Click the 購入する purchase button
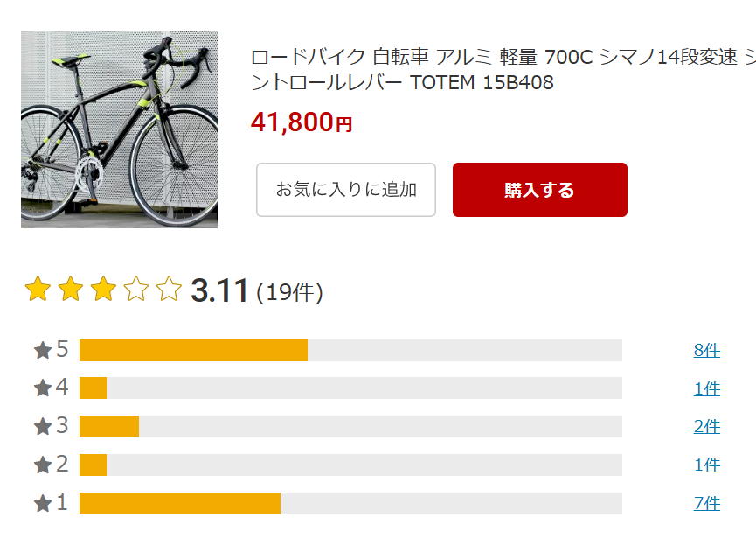The width and height of the screenshot is (756, 538). point(539,190)
